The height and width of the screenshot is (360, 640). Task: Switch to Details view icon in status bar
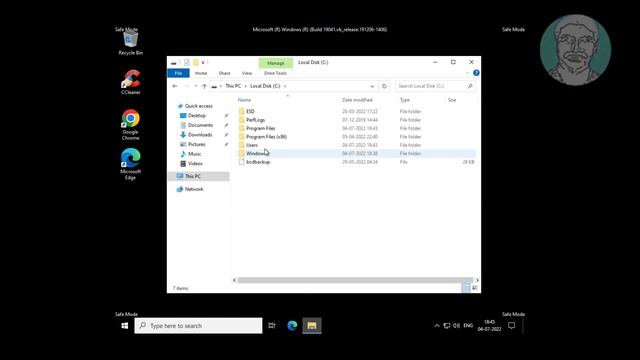point(466,288)
